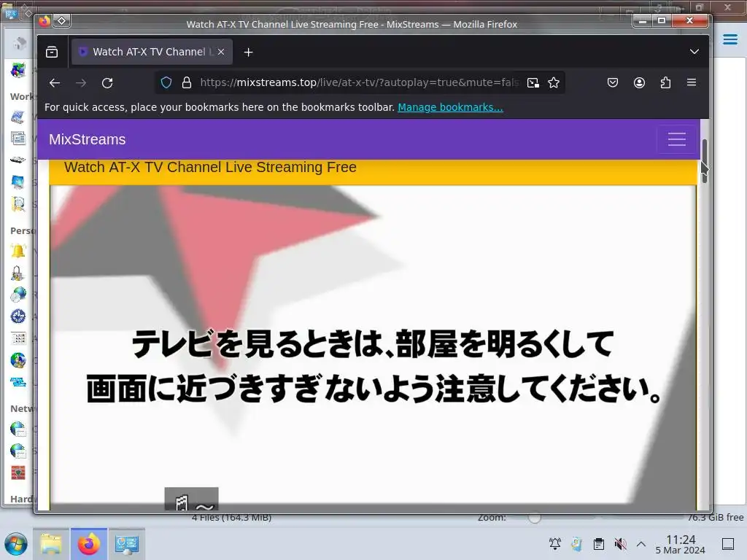The image size is (747, 560).
Task: Open a new tab with plus button
Action: click(x=248, y=52)
